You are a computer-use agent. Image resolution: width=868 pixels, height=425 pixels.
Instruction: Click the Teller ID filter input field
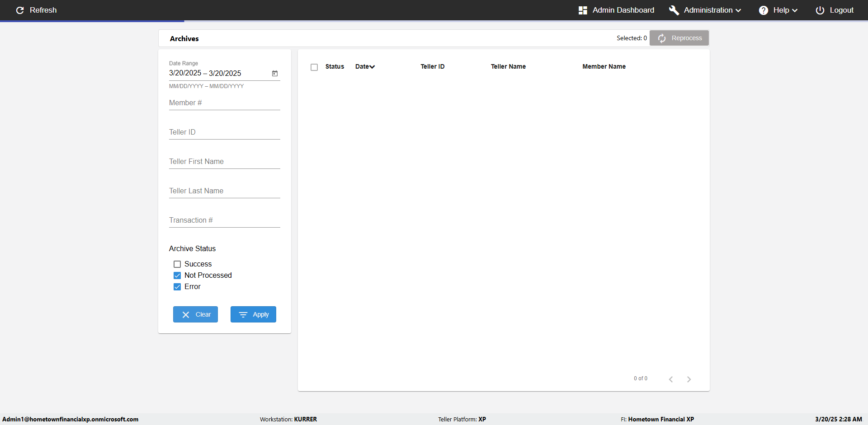(225, 132)
